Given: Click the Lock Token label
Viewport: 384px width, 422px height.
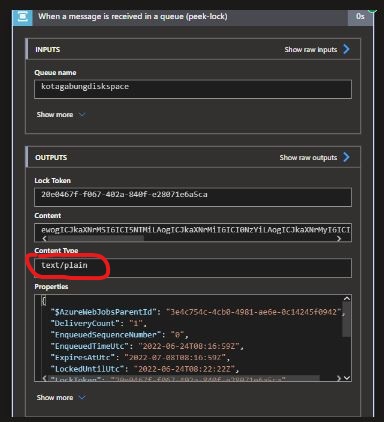Looking at the screenshot, I should [53, 181].
